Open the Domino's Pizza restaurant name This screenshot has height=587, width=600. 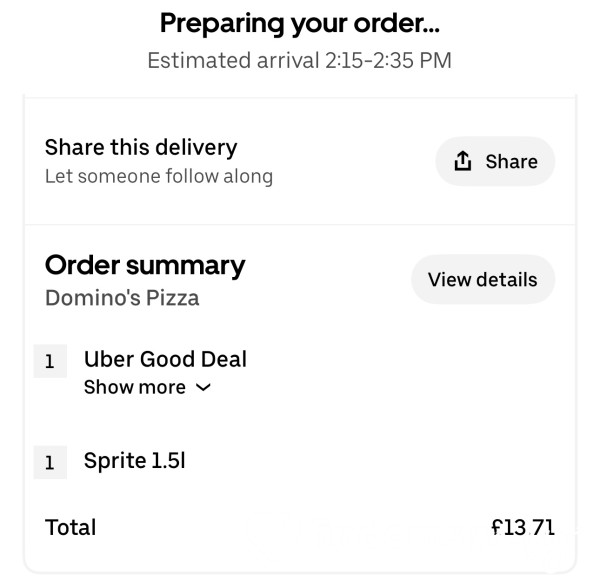coord(122,298)
